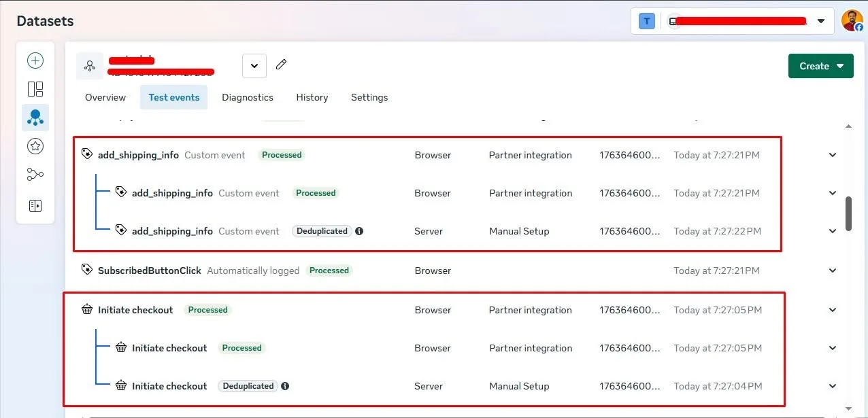This screenshot has height=418, width=868.
Task: Click Automatically logged label
Action: pyautogui.click(x=253, y=271)
